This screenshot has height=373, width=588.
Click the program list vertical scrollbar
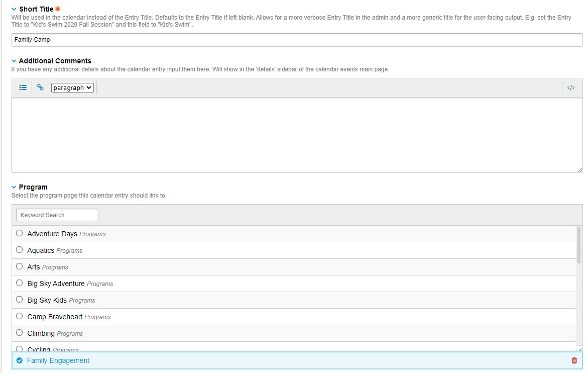click(x=579, y=246)
